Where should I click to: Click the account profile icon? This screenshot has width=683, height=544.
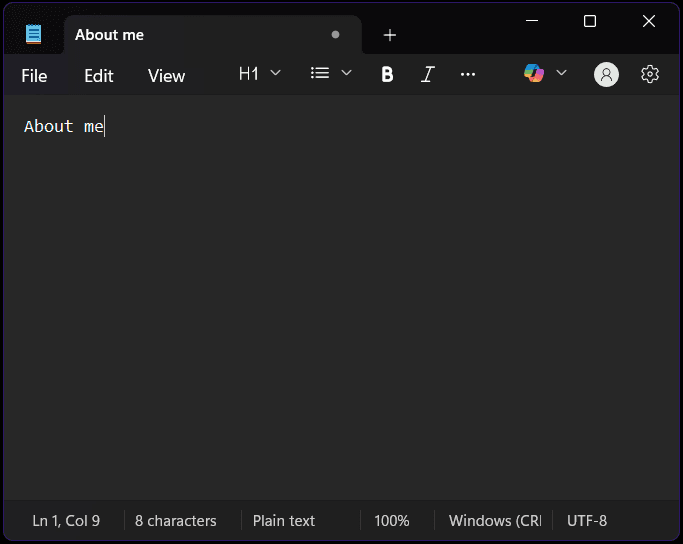(606, 74)
